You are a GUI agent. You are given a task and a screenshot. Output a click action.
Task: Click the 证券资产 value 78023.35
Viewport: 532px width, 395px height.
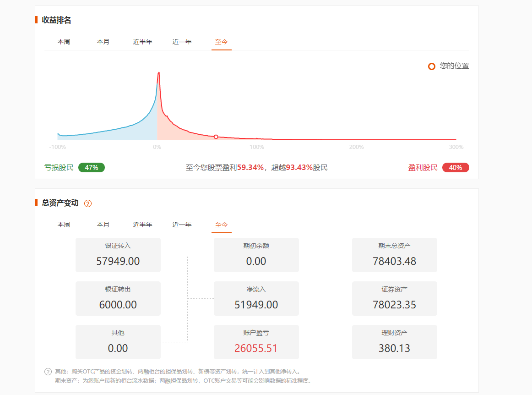[x=395, y=305]
